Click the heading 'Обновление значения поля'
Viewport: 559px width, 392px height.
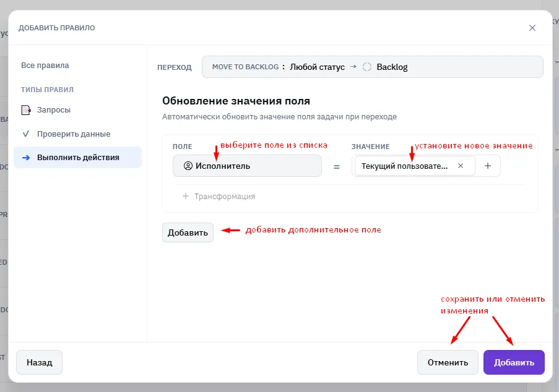point(236,101)
